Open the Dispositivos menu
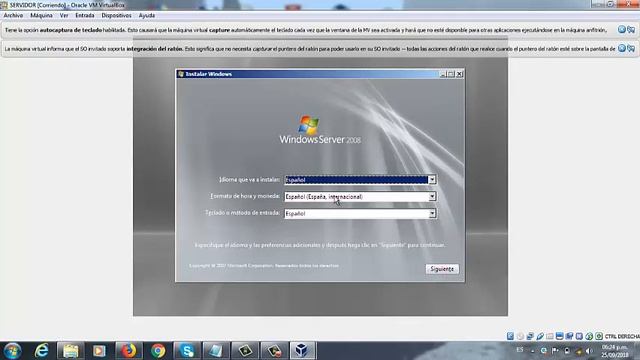 (116, 16)
